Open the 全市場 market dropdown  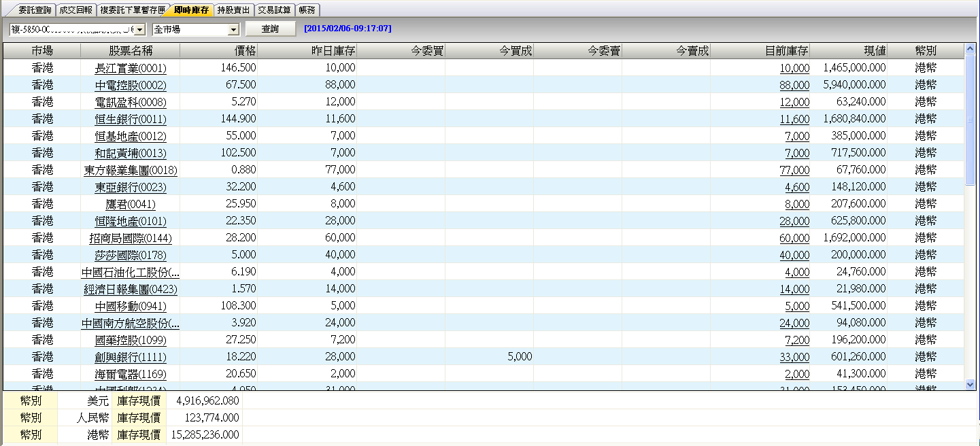pos(233,29)
